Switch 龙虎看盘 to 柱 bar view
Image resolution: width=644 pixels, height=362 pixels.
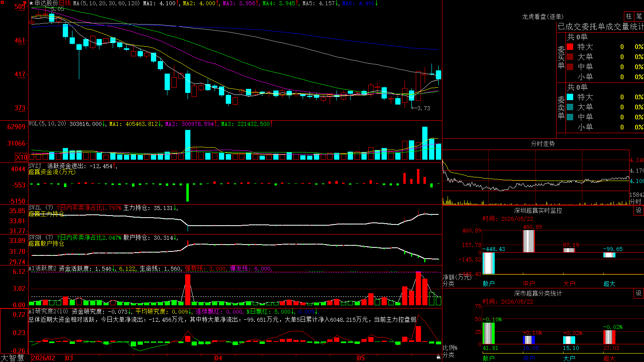tap(628, 16)
